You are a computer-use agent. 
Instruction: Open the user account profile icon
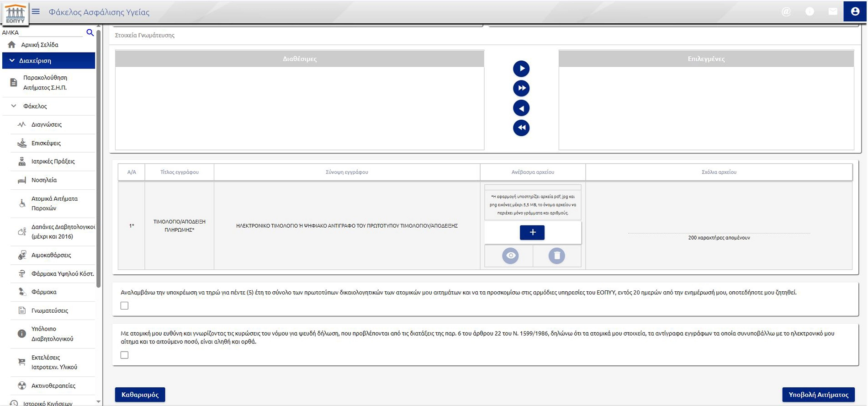(855, 12)
